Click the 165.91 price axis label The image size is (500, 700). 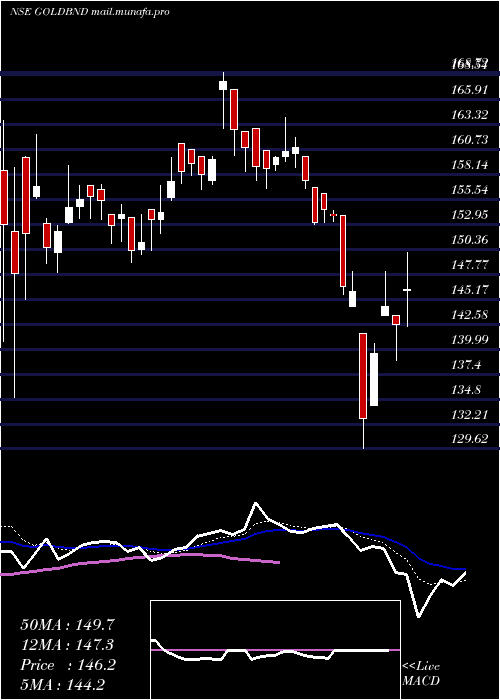(469, 90)
